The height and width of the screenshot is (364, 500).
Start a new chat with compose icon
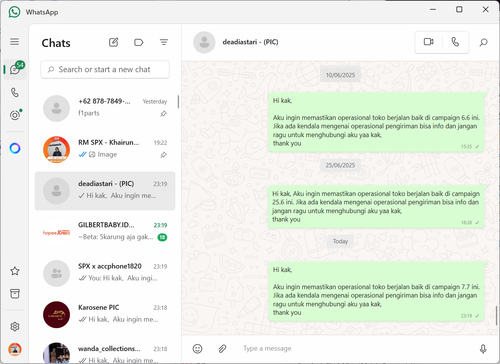(x=114, y=42)
